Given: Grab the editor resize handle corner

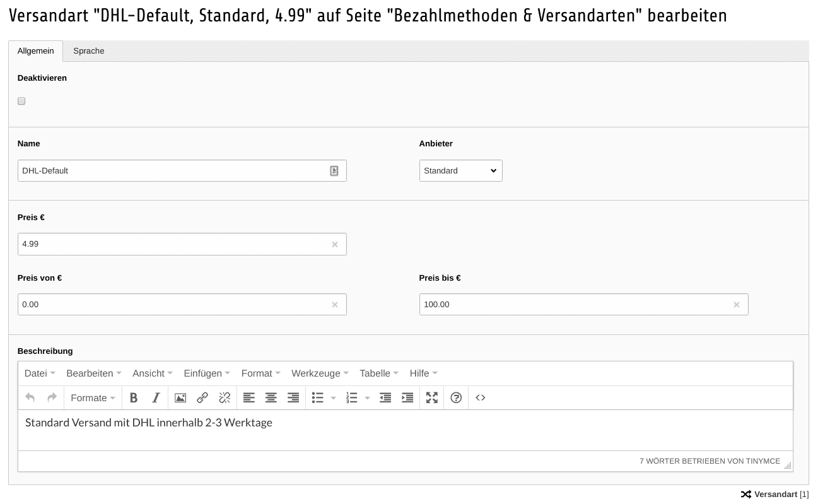Looking at the screenshot, I should (788, 466).
